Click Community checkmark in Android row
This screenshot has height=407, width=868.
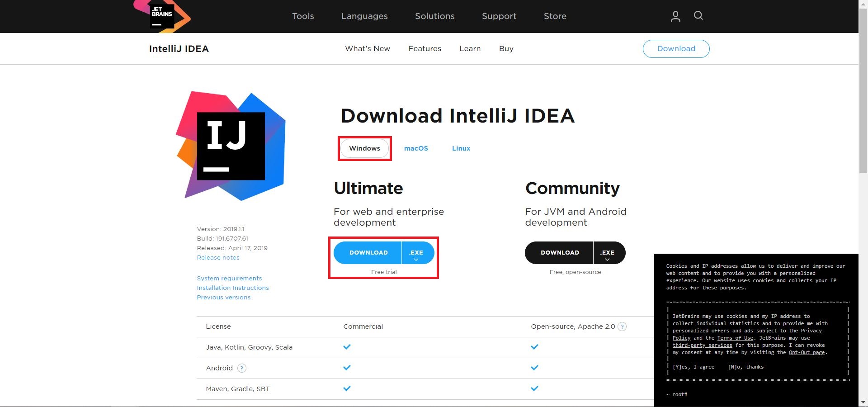coord(534,368)
